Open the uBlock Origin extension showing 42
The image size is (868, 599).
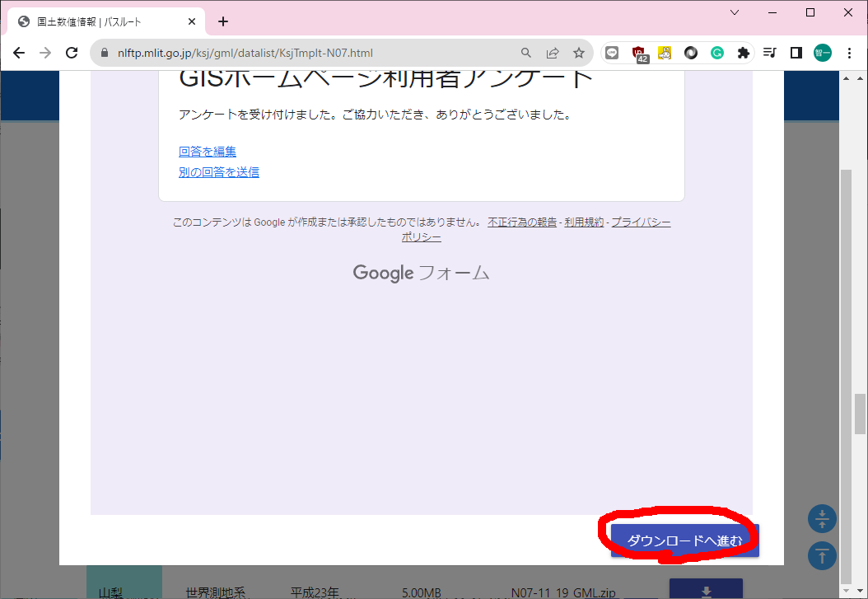pos(638,53)
